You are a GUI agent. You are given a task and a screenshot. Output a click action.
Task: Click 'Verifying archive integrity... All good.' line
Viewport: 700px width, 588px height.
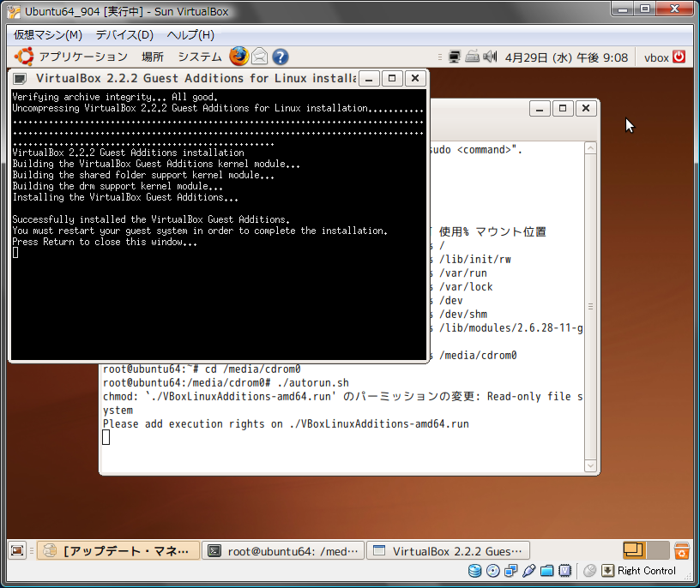115,97
